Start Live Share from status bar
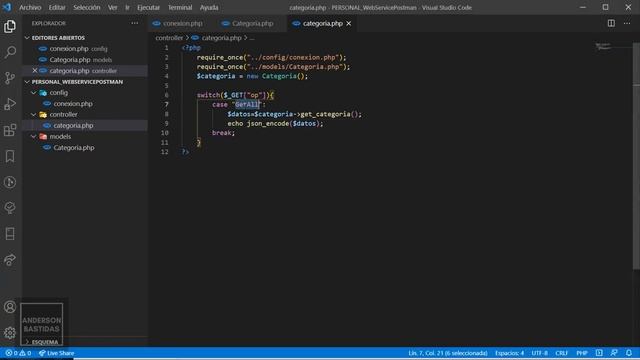 [x=57, y=353]
